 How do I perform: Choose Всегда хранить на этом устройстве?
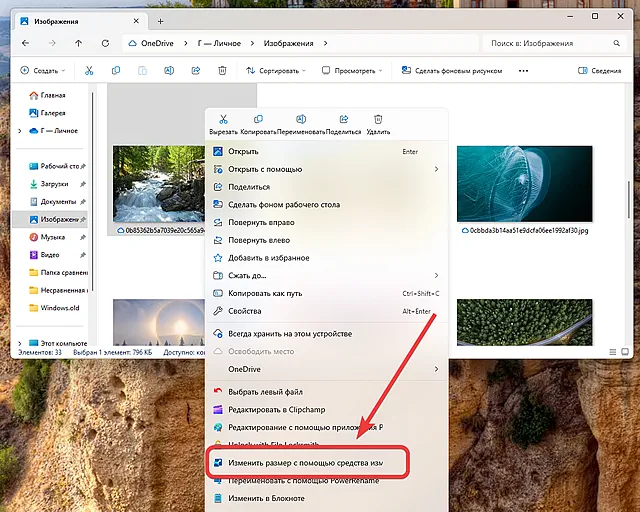coord(327,334)
